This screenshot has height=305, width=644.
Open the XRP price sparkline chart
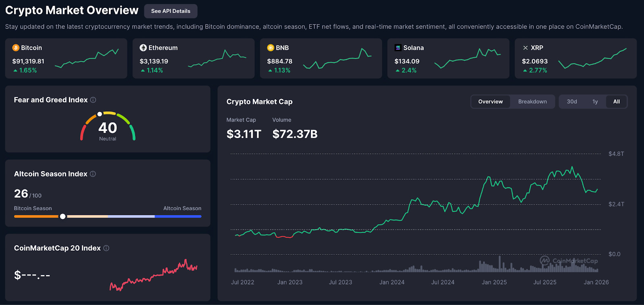coord(592,59)
